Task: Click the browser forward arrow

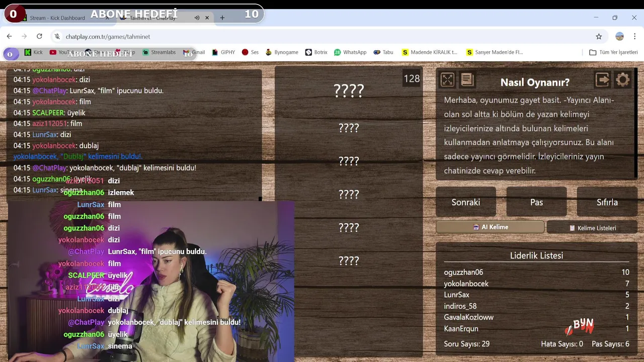Action: [x=24, y=36]
